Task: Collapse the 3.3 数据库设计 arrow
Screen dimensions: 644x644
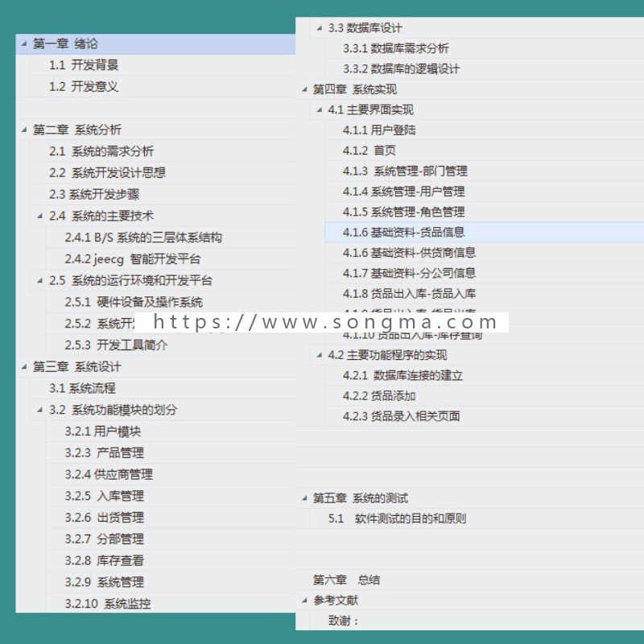Action: (x=319, y=28)
